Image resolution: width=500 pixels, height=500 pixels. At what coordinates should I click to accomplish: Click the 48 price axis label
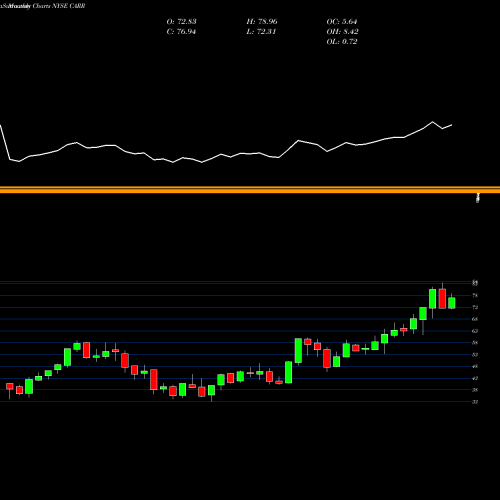pos(475,366)
